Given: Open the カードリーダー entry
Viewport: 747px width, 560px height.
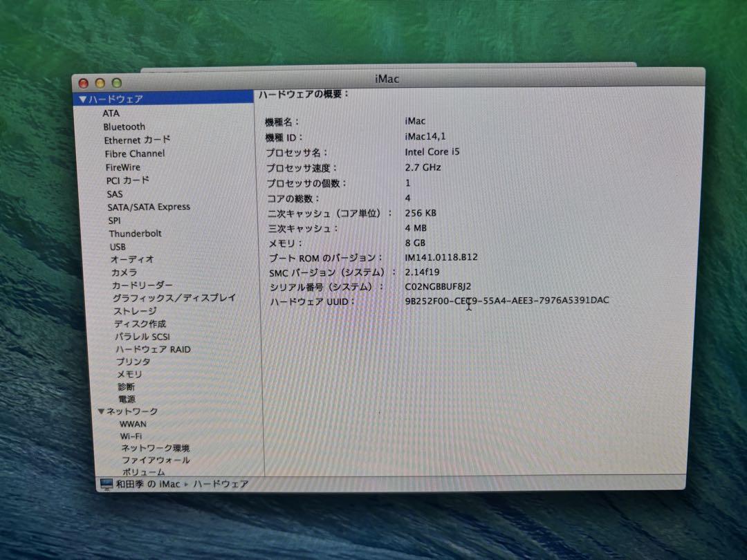Looking at the screenshot, I should click(x=142, y=286).
